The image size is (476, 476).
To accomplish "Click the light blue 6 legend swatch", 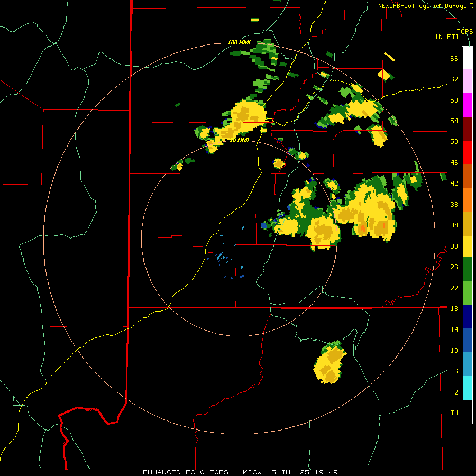I will 467,364.
